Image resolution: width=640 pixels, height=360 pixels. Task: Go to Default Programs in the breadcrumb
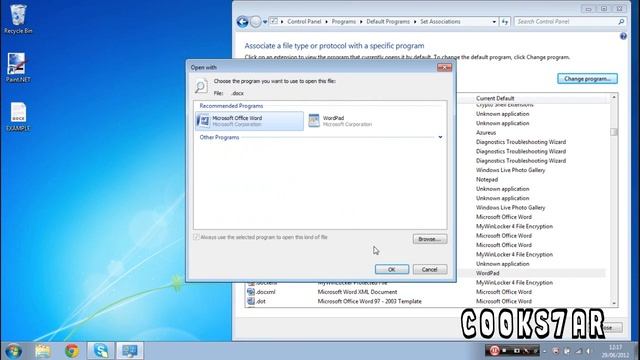click(x=388, y=22)
